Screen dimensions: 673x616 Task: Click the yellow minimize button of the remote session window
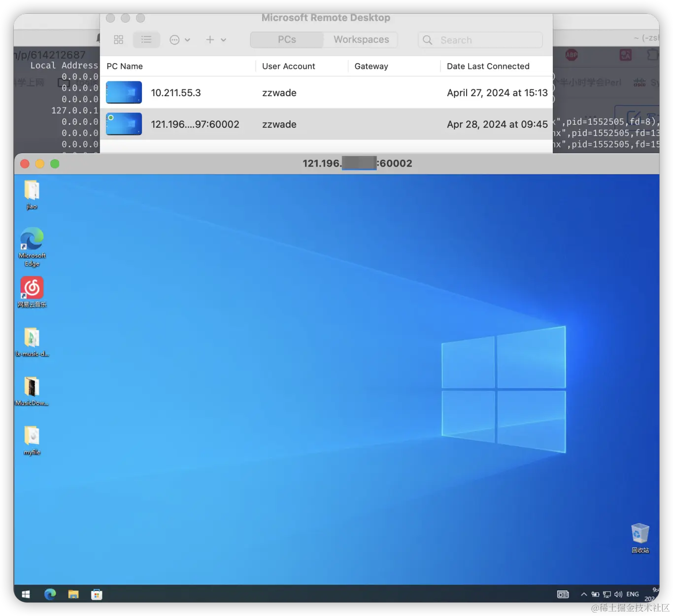40,164
